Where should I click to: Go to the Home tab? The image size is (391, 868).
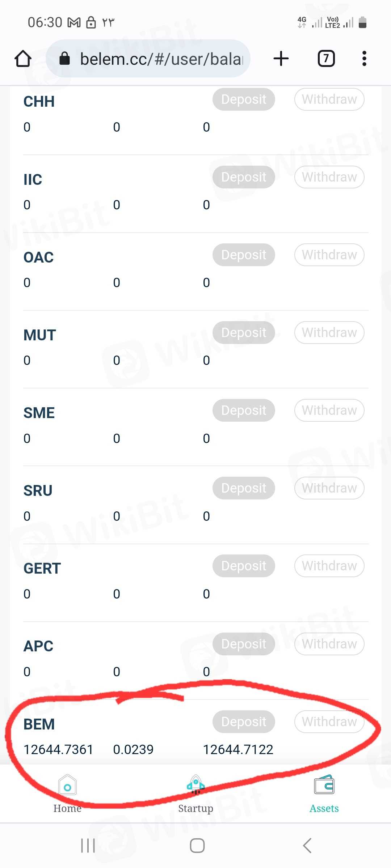(67, 794)
